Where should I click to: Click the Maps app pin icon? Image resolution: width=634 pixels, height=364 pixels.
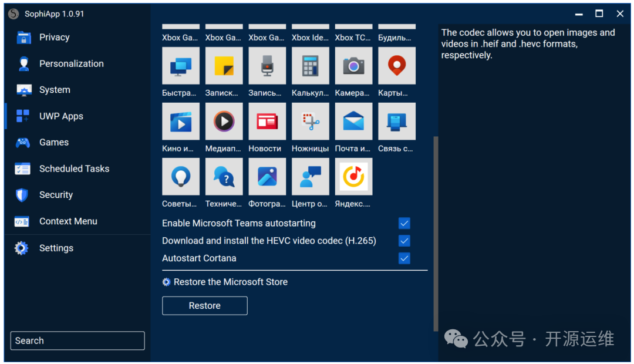[x=397, y=66]
